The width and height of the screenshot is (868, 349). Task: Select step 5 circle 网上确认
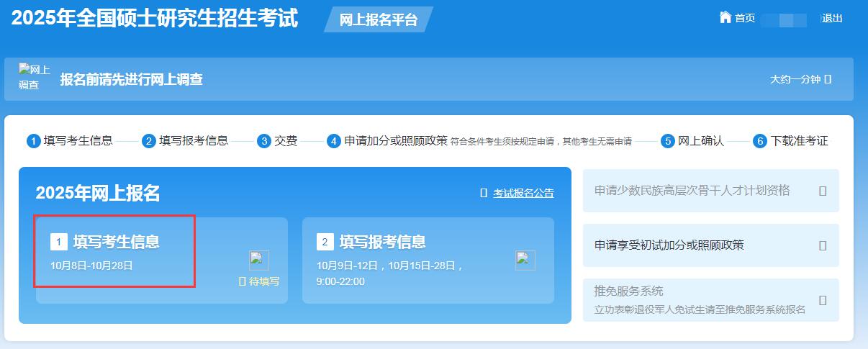coord(668,141)
